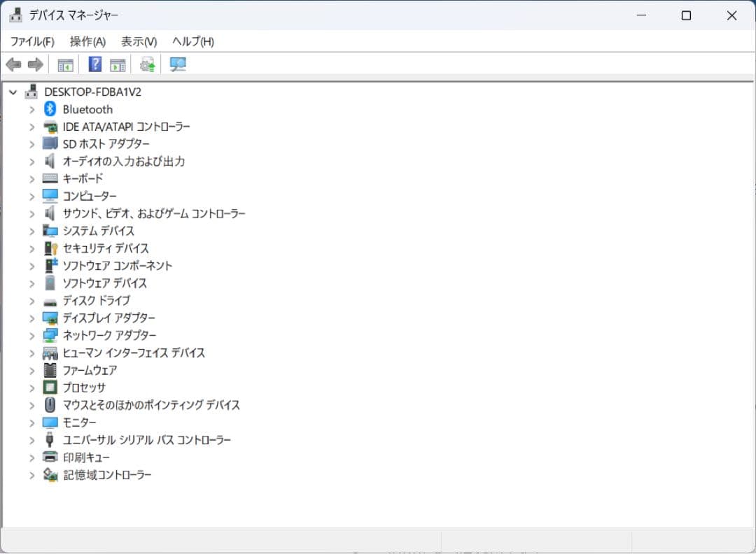The width and height of the screenshot is (756, 554).
Task: Open the ファイル(F) menu
Action: (x=32, y=42)
